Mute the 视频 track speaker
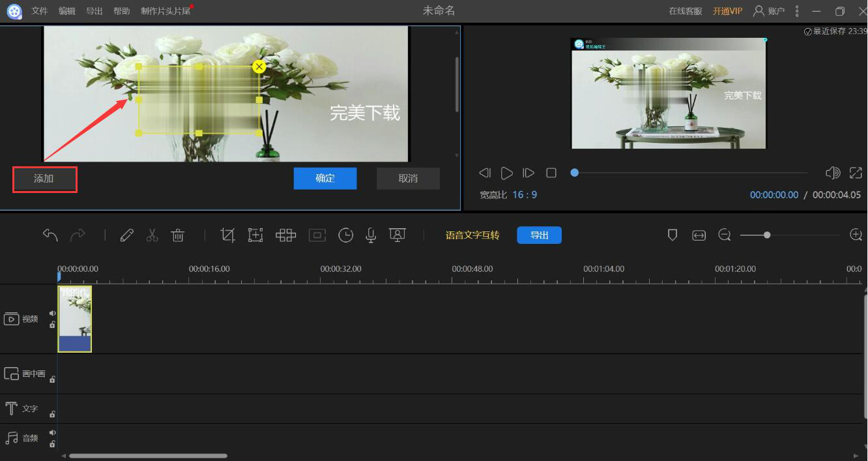This screenshot has width=868, height=461. (53, 313)
